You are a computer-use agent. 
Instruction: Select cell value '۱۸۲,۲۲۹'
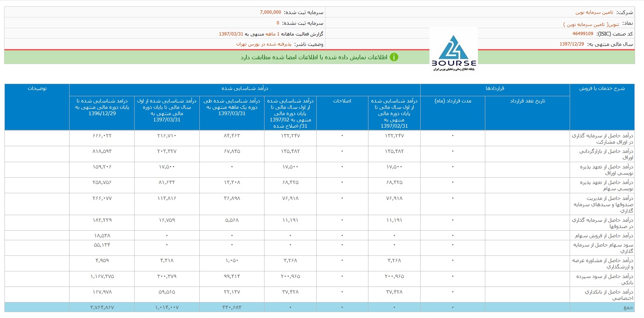tap(102, 220)
